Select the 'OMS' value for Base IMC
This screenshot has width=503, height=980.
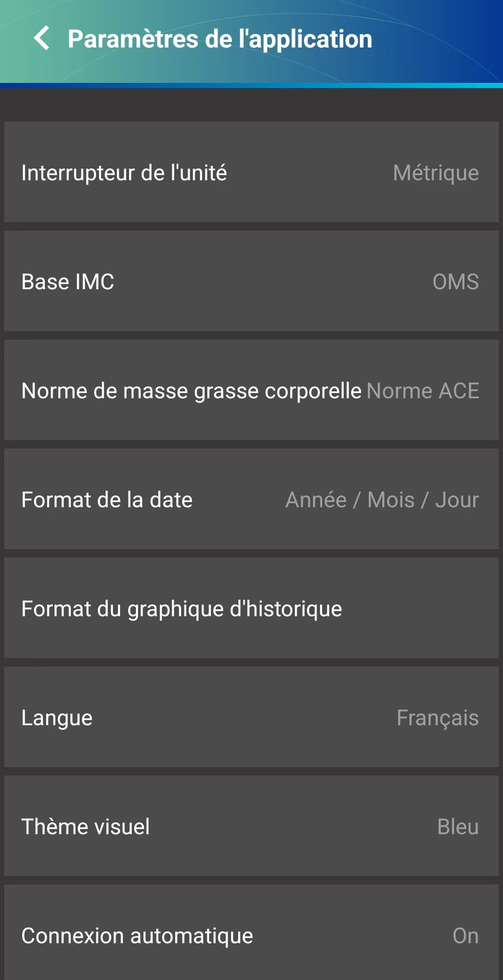pos(455,282)
